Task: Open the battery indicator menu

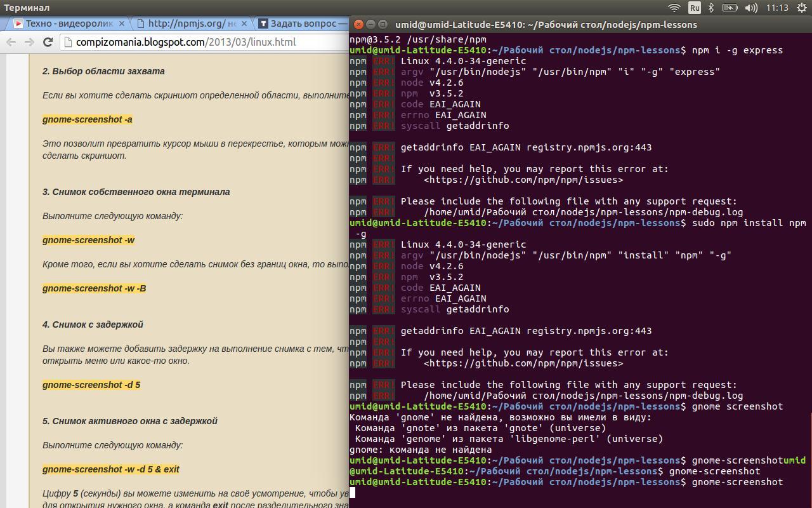Action: (730, 8)
